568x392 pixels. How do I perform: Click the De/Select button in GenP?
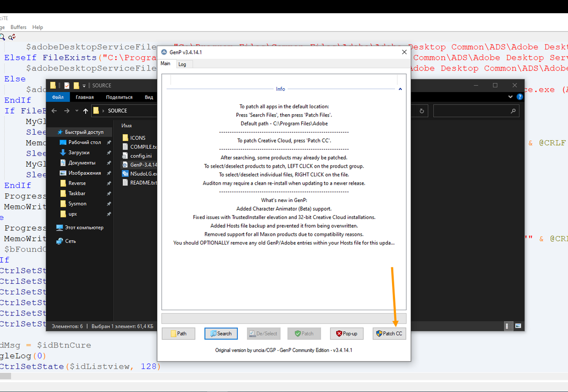(x=263, y=334)
